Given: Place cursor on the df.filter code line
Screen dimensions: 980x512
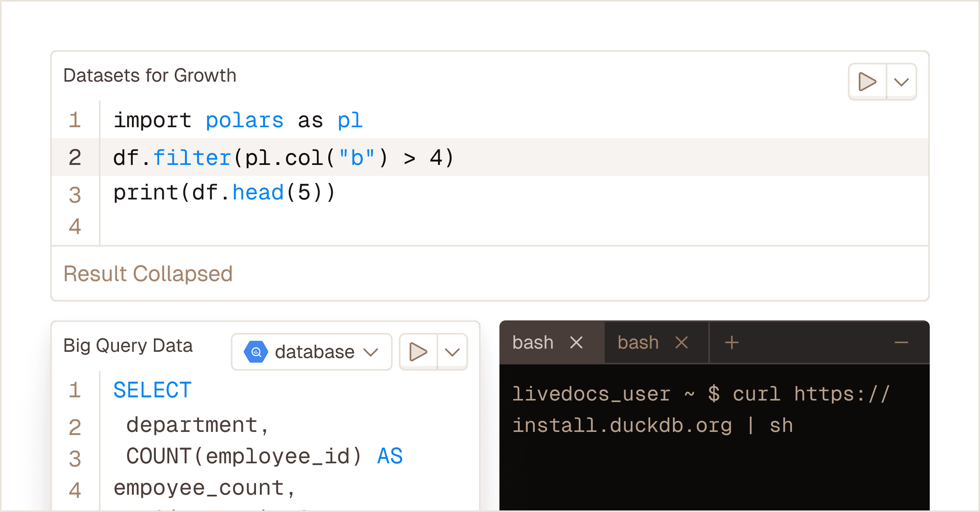Looking at the screenshot, I should (283, 157).
